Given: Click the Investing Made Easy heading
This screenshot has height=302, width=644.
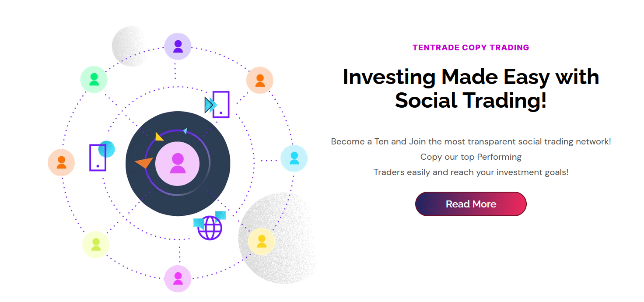Looking at the screenshot, I should coord(471,88).
